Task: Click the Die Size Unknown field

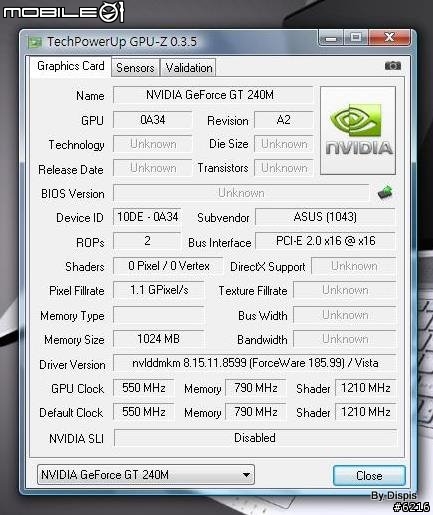Action: tap(284, 144)
